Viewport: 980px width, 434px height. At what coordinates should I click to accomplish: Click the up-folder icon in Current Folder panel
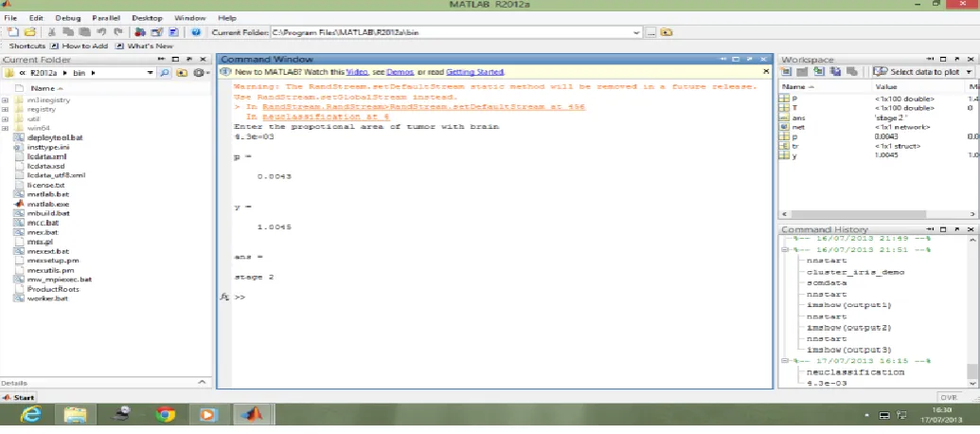[181, 73]
